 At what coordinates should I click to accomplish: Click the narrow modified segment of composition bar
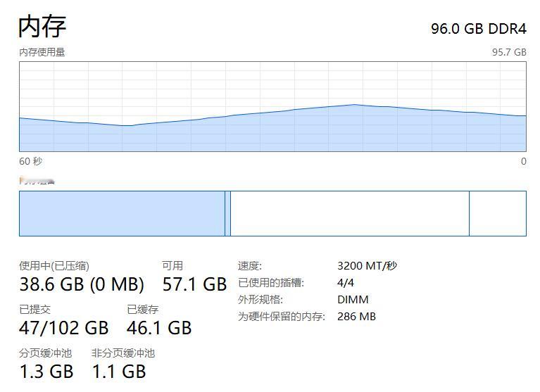(227, 213)
